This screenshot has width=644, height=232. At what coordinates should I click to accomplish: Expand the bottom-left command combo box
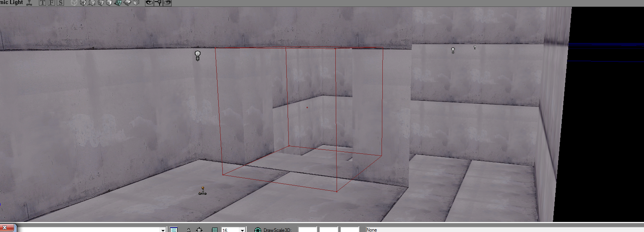163,230
